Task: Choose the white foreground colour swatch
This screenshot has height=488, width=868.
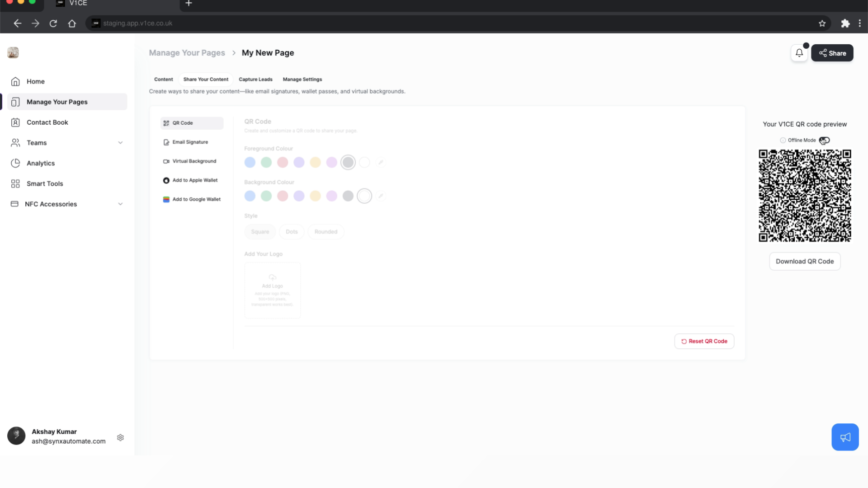Action: pos(364,162)
